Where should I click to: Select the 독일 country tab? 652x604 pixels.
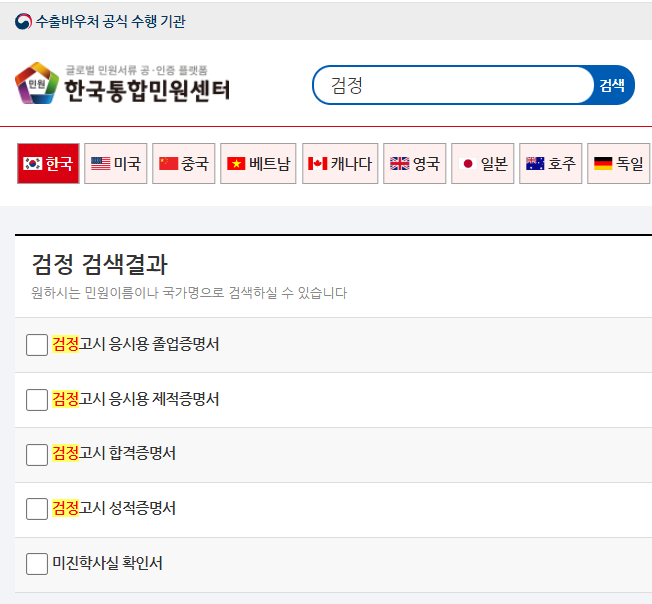pos(618,163)
